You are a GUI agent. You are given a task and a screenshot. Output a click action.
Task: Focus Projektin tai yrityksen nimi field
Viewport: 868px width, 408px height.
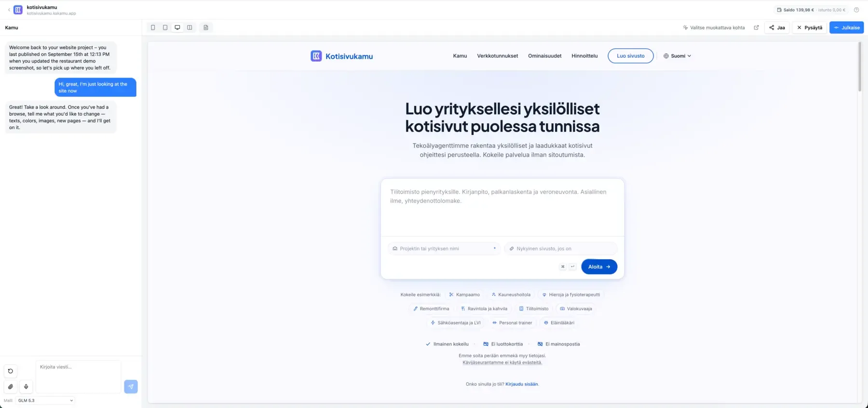point(444,249)
